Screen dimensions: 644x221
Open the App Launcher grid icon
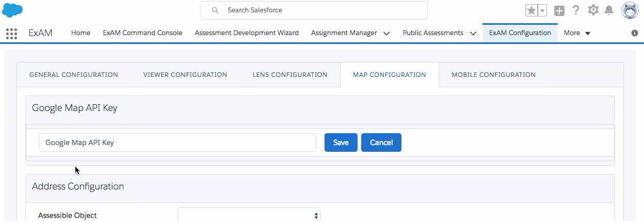(11, 33)
